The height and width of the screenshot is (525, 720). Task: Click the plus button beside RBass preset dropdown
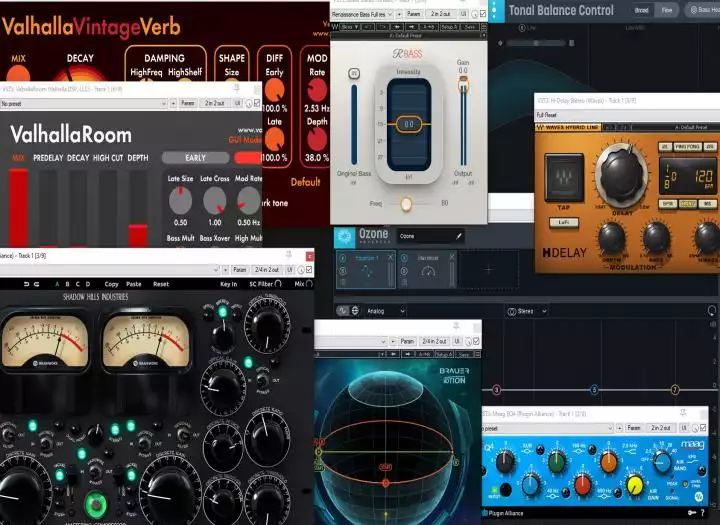[399, 14]
